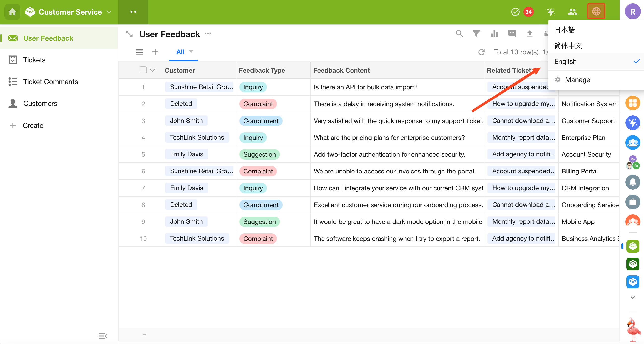
Task: Expand chevron next to header checkbox
Action: (x=153, y=70)
